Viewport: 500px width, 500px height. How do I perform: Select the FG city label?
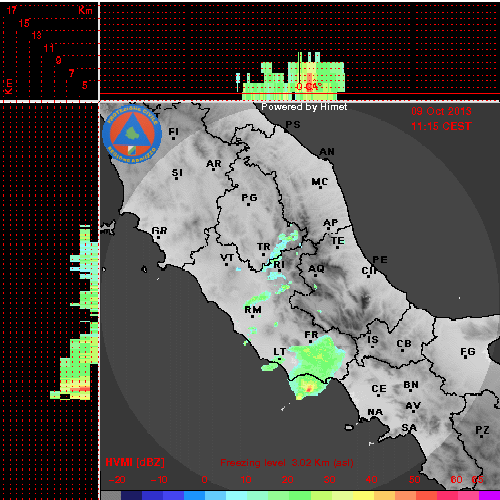pos(468,351)
